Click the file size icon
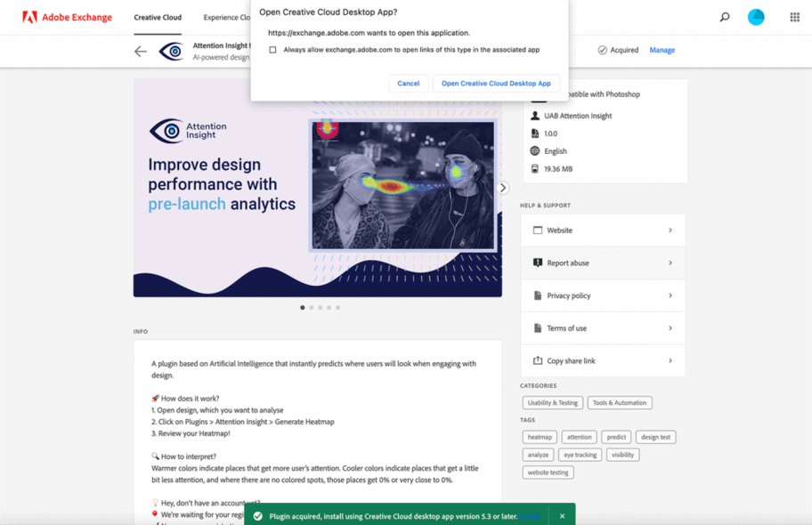The height and width of the screenshot is (525, 812). coord(535,168)
